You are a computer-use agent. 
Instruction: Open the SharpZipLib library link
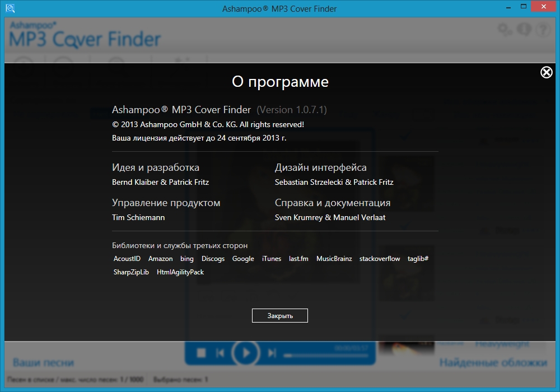[131, 272]
